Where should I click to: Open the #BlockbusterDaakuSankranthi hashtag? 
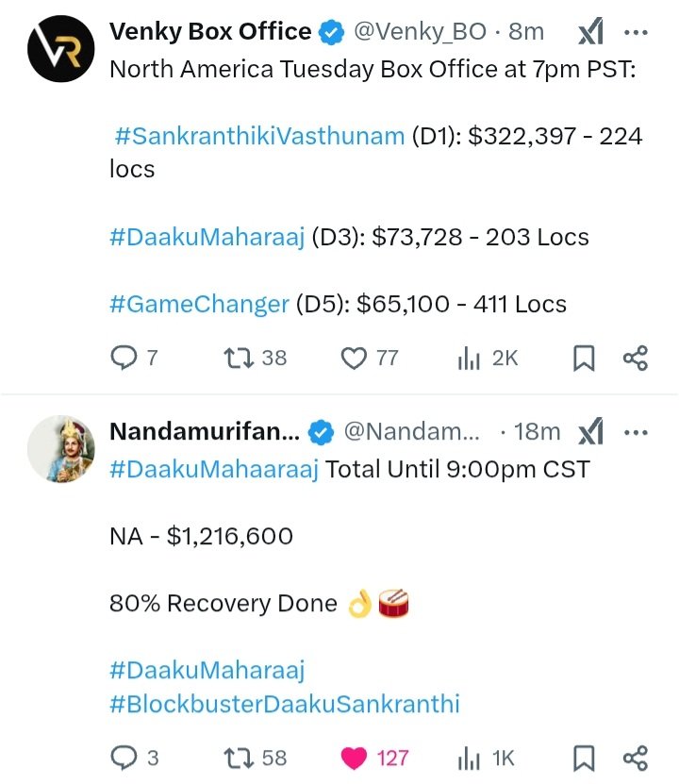[284, 704]
